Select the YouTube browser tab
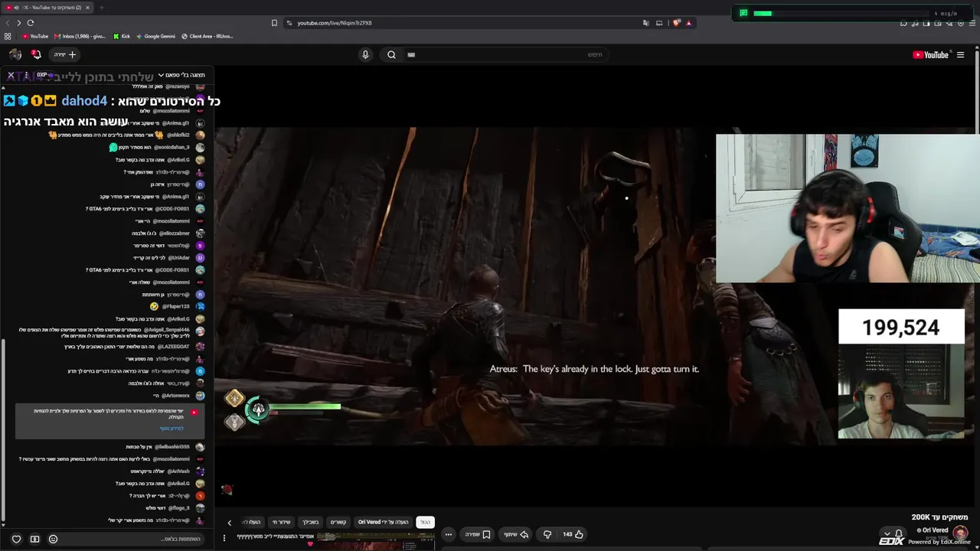Image resolution: width=980 pixels, height=551 pixels. coord(48,8)
